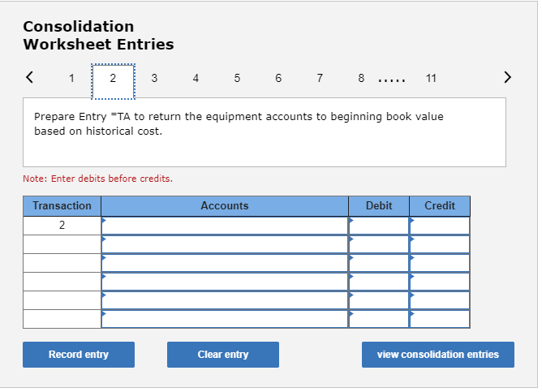Switch to entry tab 7
Screen dimensions: 542x392
pyautogui.click(x=320, y=78)
